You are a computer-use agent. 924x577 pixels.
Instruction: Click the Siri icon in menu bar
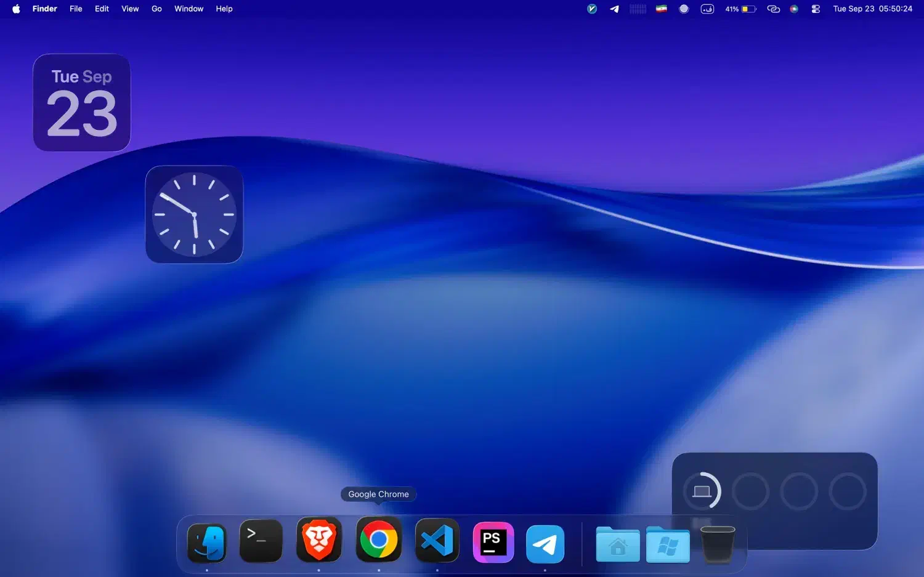click(794, 9)
